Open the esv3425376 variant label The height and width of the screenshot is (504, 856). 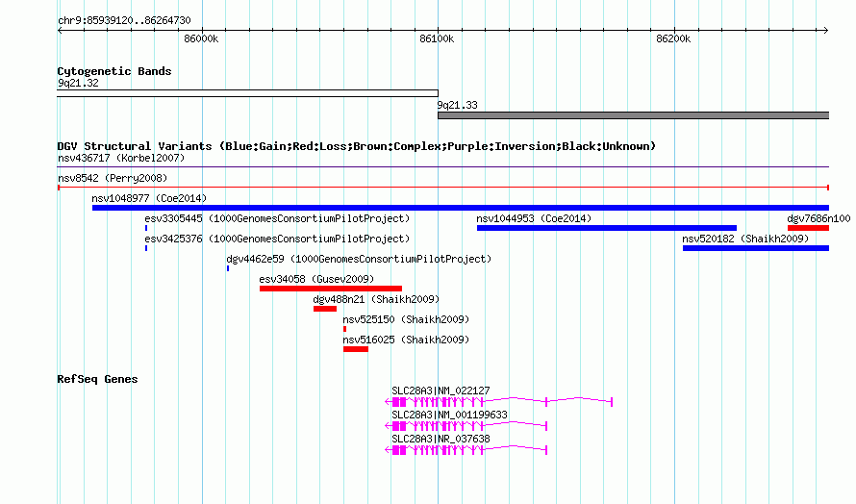point(277,239)
